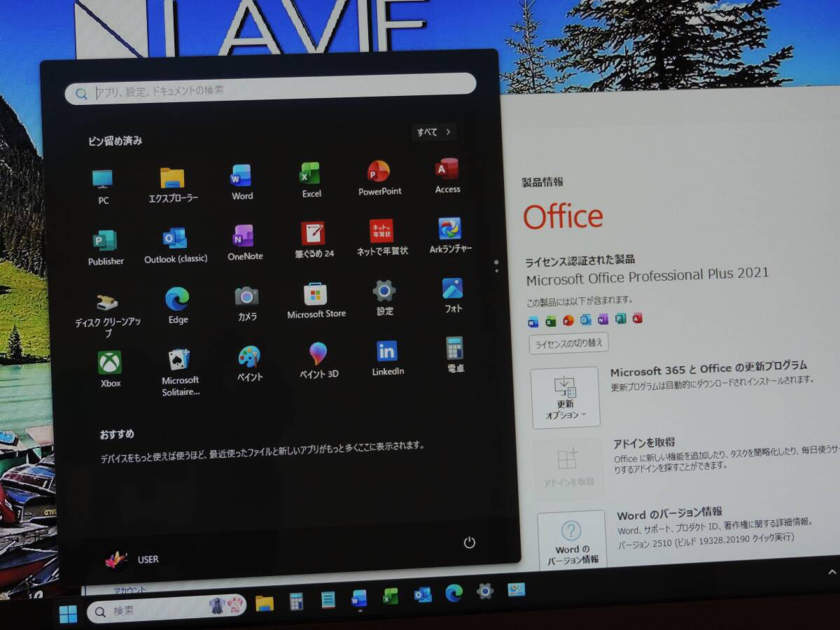Open the フォト app
The image size is (840, 630).
tap(453, 295)
